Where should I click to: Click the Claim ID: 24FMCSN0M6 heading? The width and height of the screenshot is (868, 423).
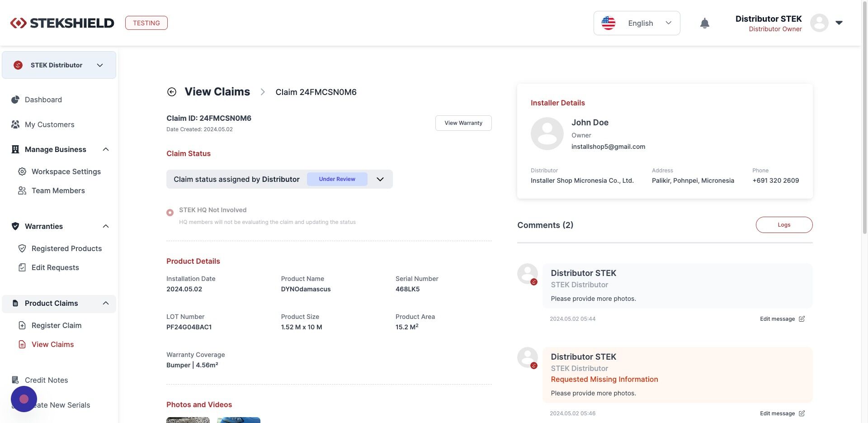[209, 118]
